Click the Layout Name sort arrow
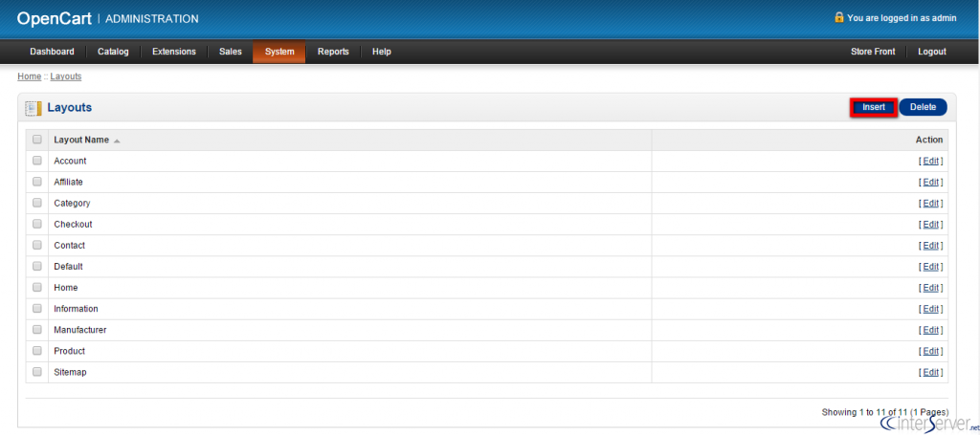 pyautogui.click(x=117, y=141)
